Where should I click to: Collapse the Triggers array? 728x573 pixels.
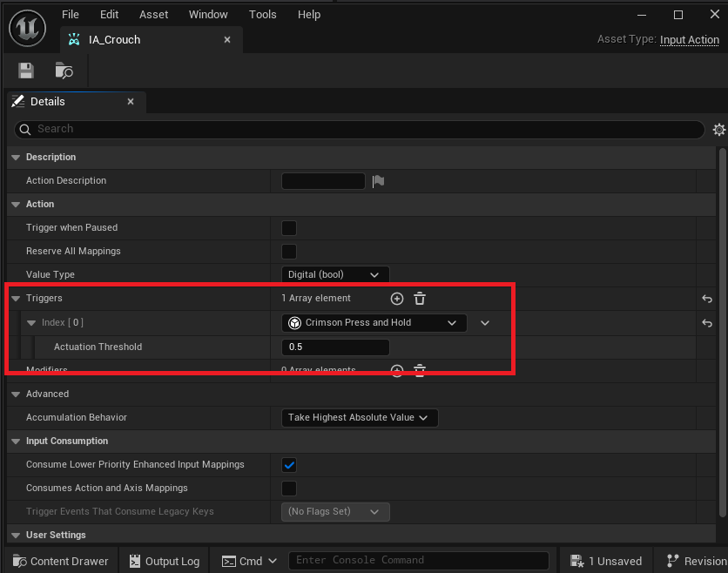16,299
